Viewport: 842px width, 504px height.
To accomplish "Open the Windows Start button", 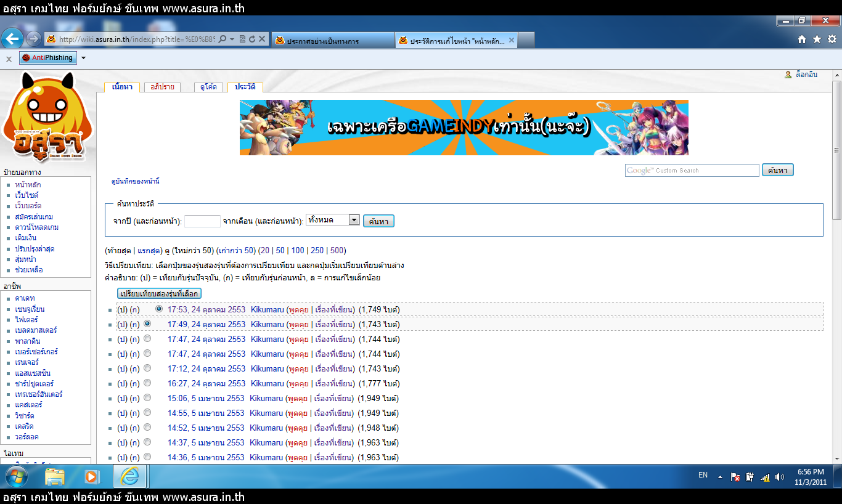I will tap(16, 476).
